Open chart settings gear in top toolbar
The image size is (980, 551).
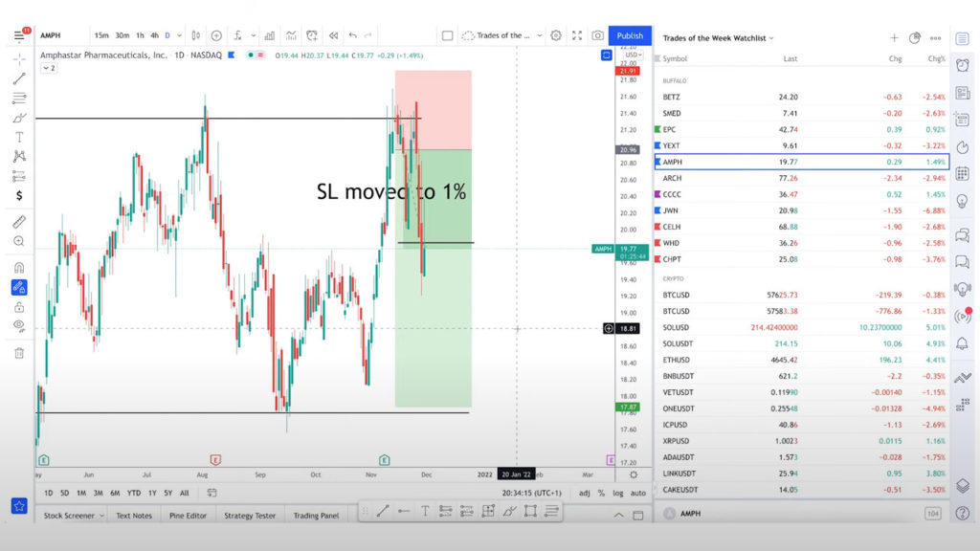pos(556,35)
